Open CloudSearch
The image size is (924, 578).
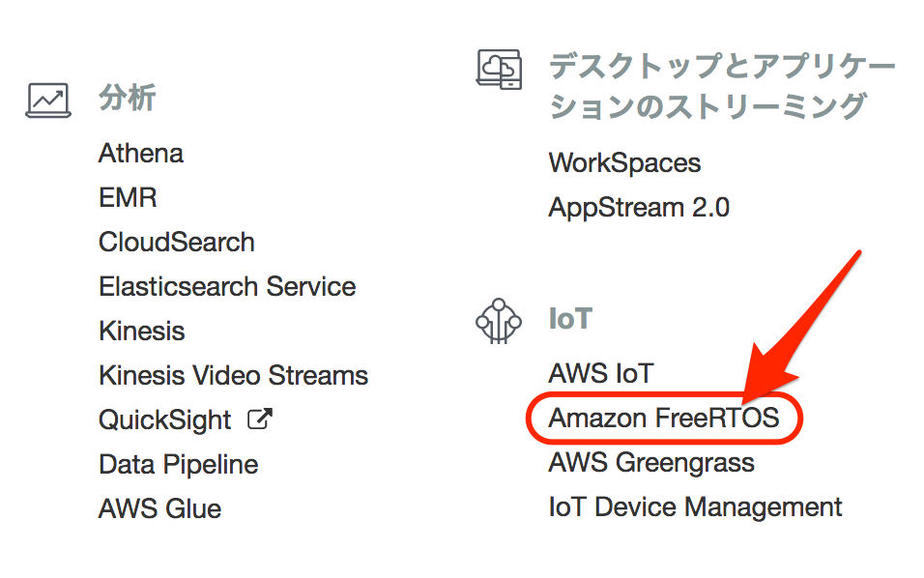pyautogui.click(x=176, y=242)
